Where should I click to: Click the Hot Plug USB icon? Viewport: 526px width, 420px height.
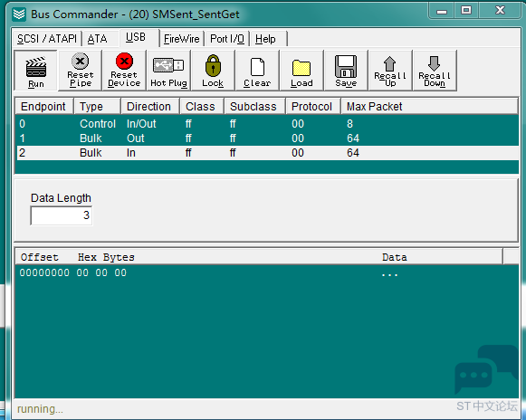[168, 65]
